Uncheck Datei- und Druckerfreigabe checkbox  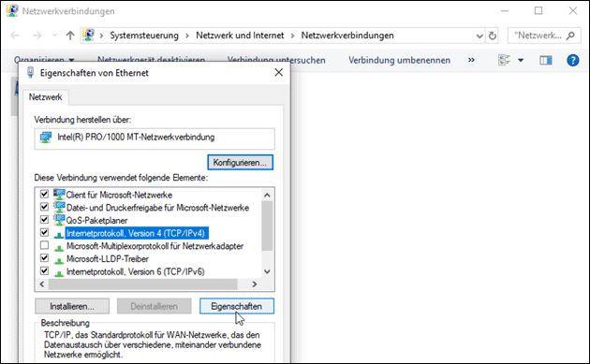(44, 207)
